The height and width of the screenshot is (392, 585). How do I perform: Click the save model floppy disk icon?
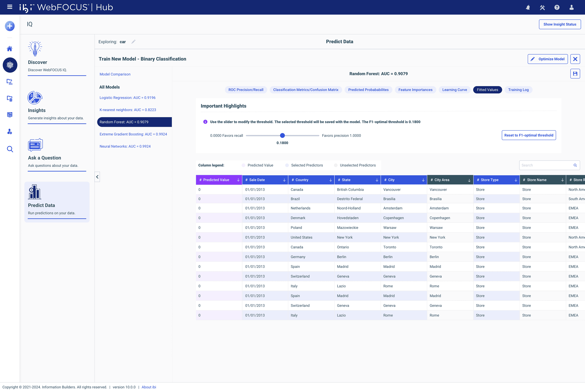575,74
